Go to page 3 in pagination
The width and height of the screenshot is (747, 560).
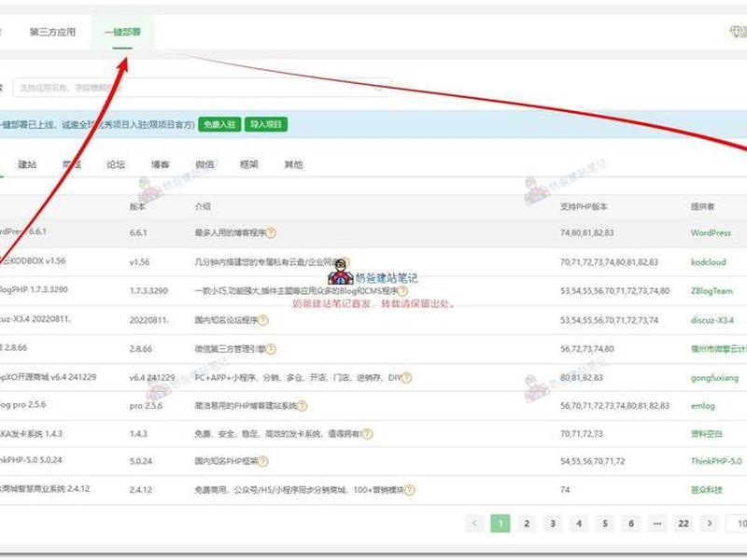[x=553, y=524]
